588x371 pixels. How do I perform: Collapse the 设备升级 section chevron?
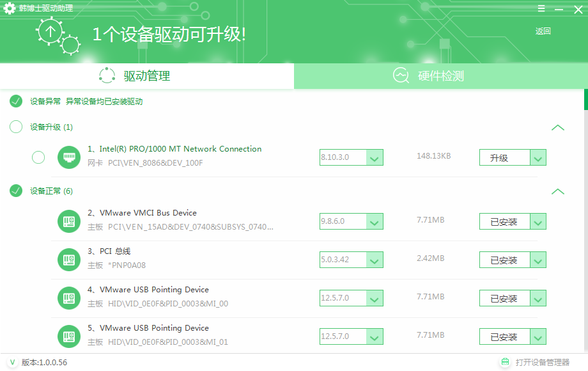pos(557,127)
